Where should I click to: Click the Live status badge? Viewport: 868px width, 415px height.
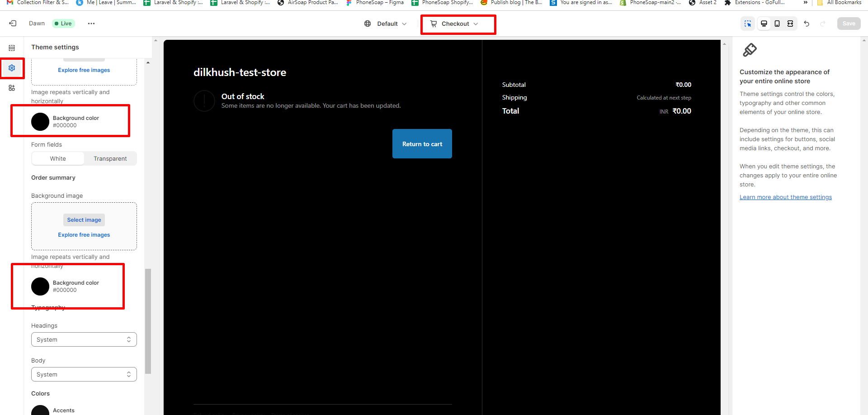pos(63,24)
